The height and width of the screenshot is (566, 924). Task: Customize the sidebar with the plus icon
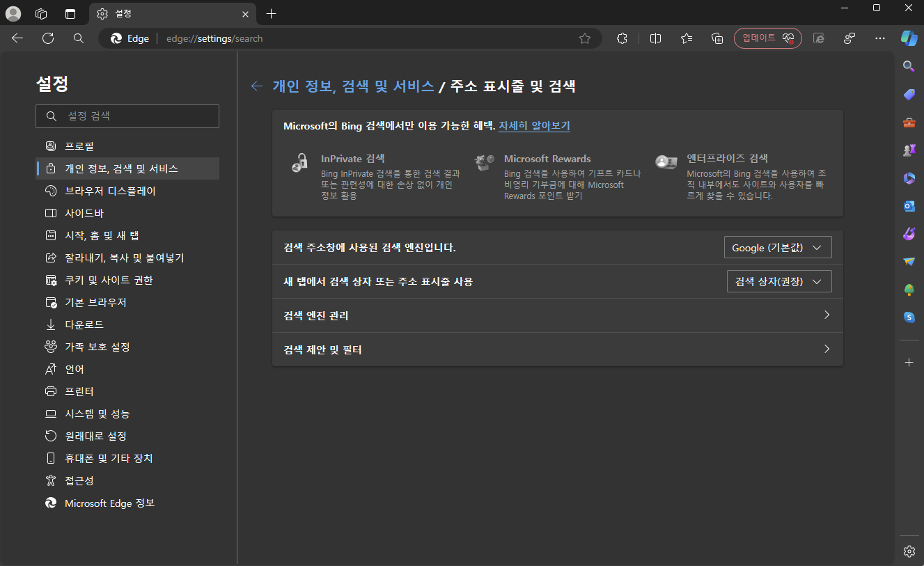point(909,362)
